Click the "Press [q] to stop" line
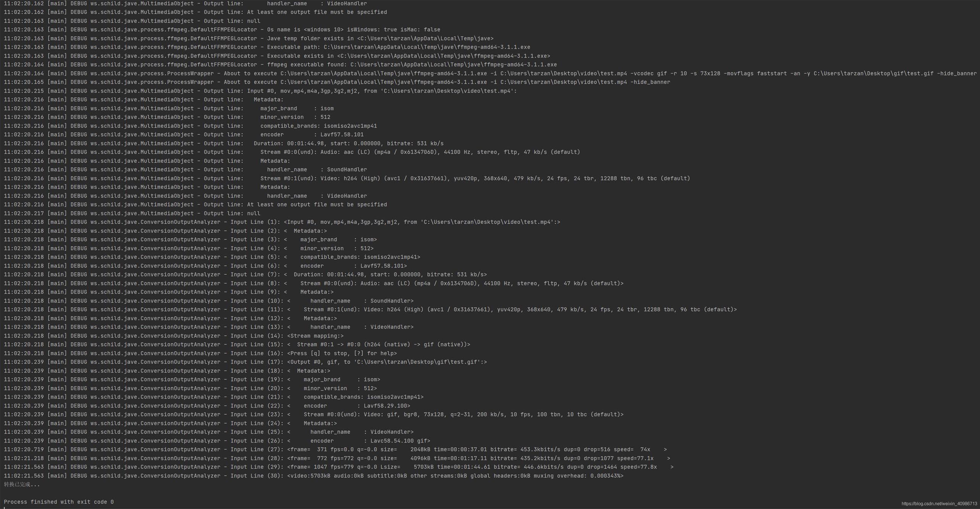 pyautogui.click(x=342, y=354)
